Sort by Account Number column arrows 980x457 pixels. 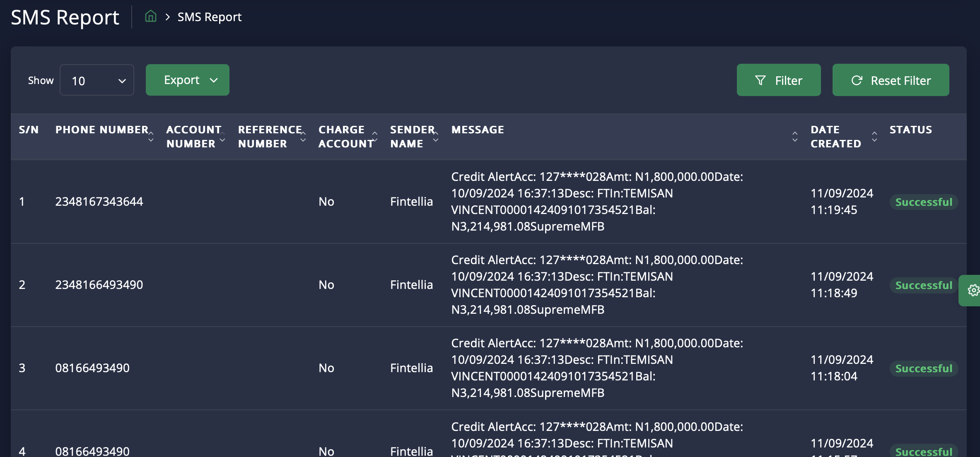pos(222,137)
